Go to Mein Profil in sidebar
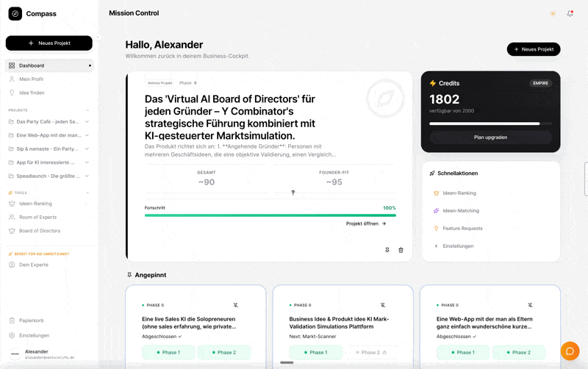This screenshot has height=369, width=588. [x=31, y=79]
